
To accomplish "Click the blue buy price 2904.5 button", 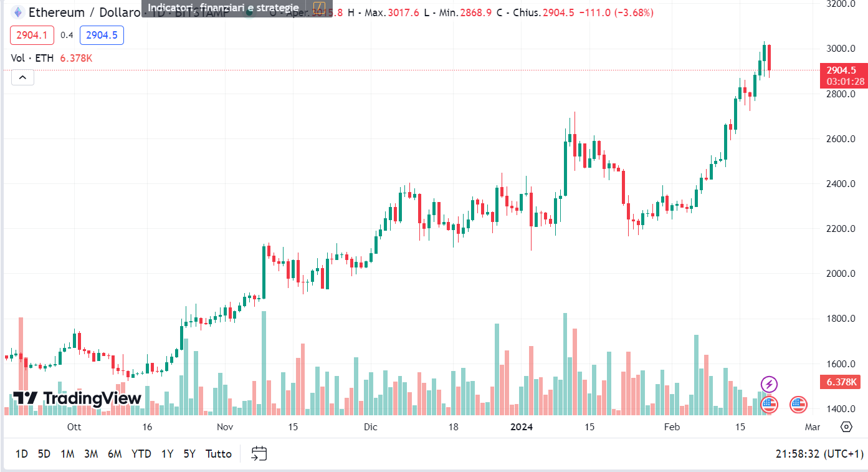I will coord(102,35).
